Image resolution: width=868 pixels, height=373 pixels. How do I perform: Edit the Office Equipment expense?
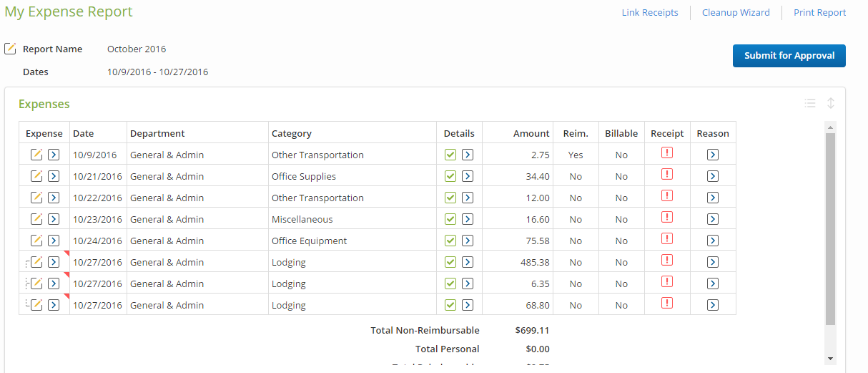(36, 241)
